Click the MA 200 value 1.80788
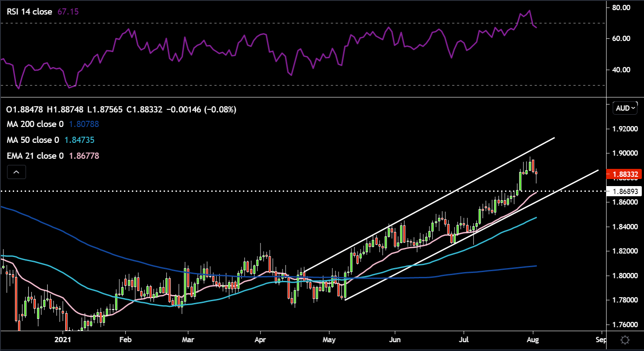Viewport: 644px width, 351px height. point(84,124)
